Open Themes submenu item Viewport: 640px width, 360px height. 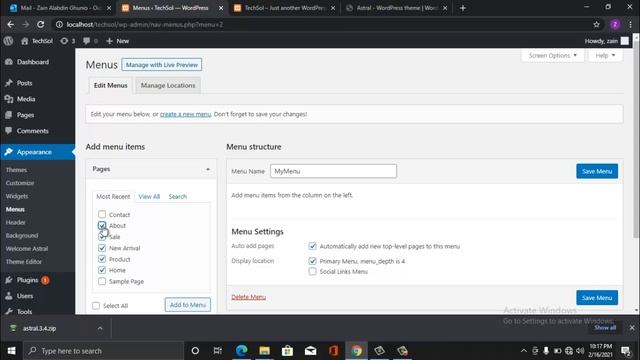coord(16,170)
